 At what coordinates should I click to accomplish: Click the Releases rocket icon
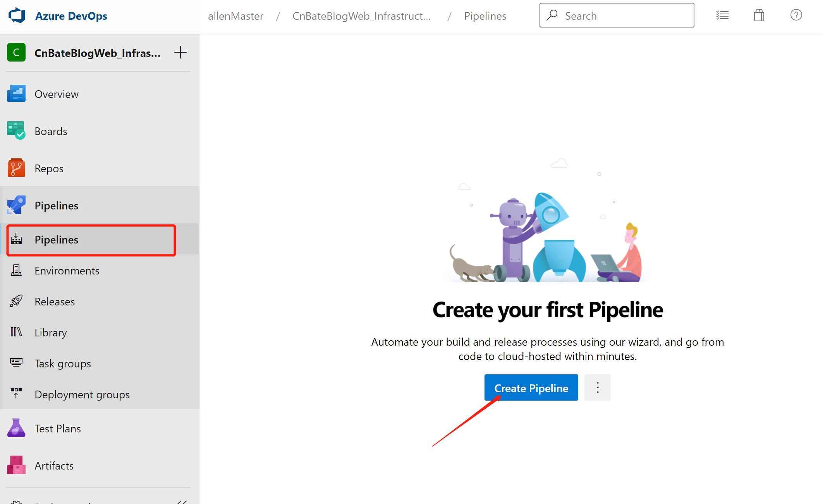16,301
